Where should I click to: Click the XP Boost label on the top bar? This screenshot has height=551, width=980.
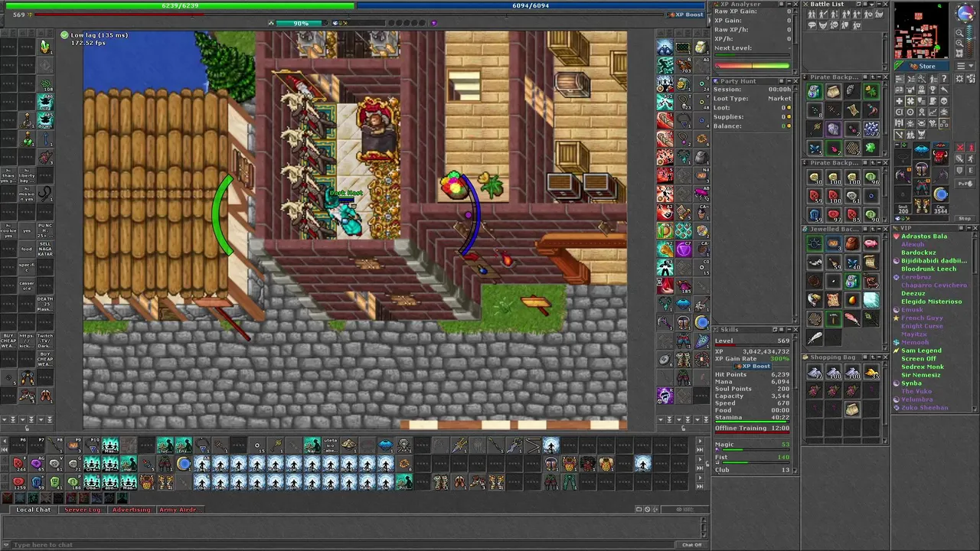(x=685, y=15)
